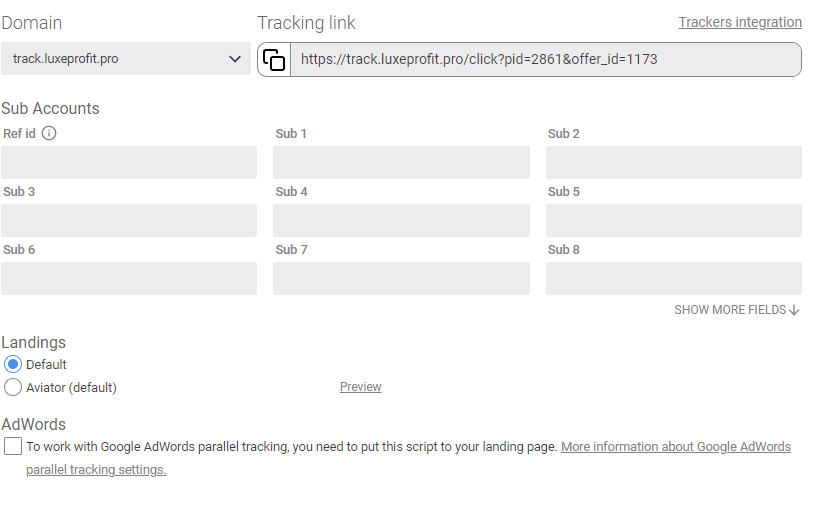
Task: Focus the Sub 1 input field
Action: coord(401,162)
